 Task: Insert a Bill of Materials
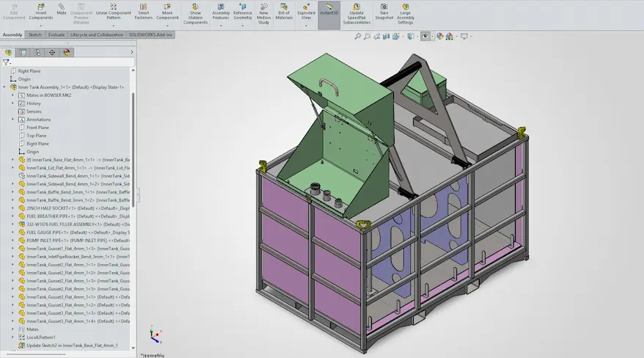[284, 12]
